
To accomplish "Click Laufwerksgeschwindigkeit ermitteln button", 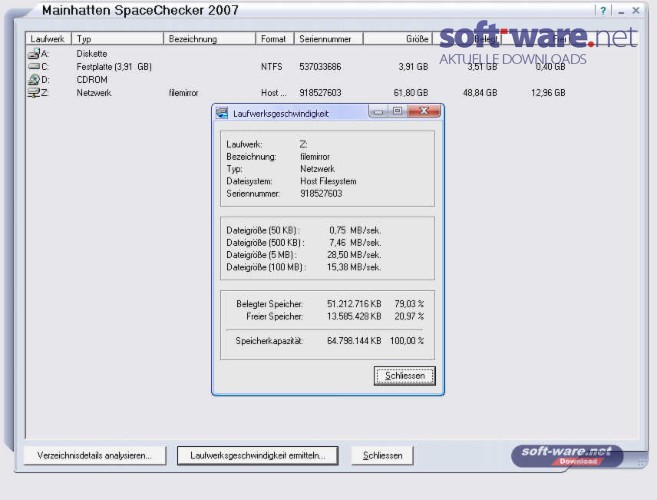I will [x=258, y=456].
